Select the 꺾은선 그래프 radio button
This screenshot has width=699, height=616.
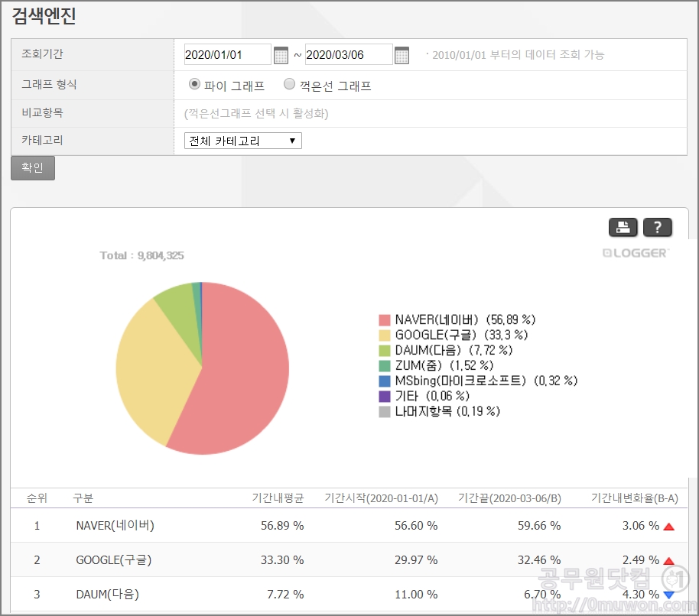click(289, 84)
